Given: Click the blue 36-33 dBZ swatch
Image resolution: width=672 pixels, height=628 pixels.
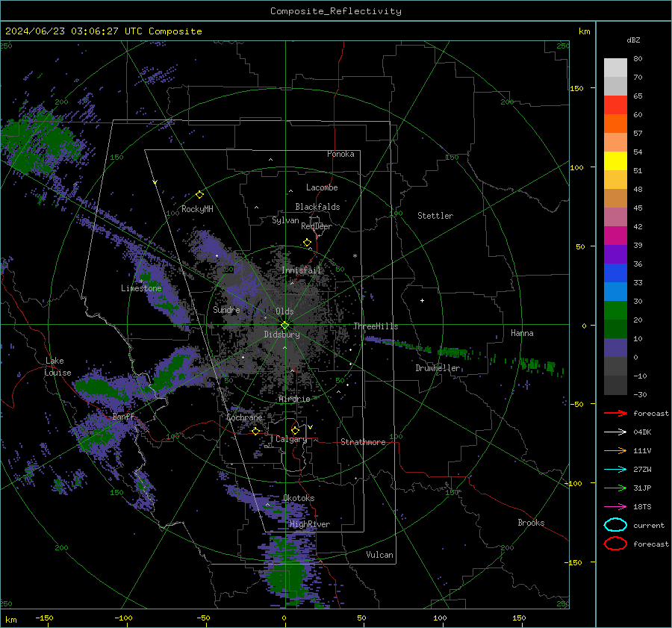Looking at the screenshot, I should coord(615,273).
